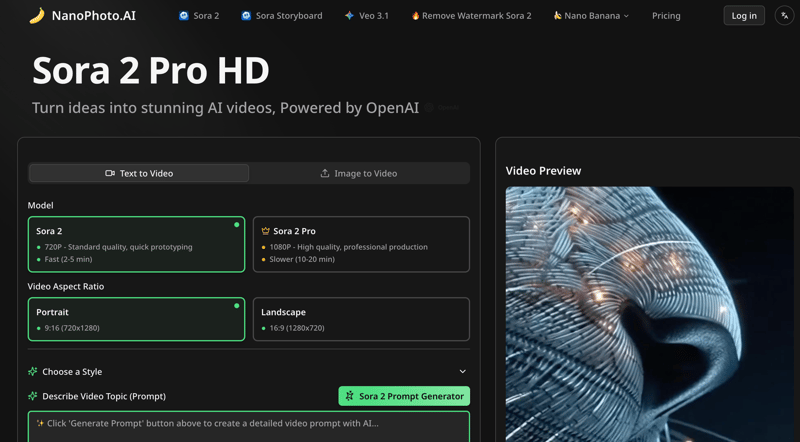
Task: Click the Model section label
Action: (x=40, y=205)
